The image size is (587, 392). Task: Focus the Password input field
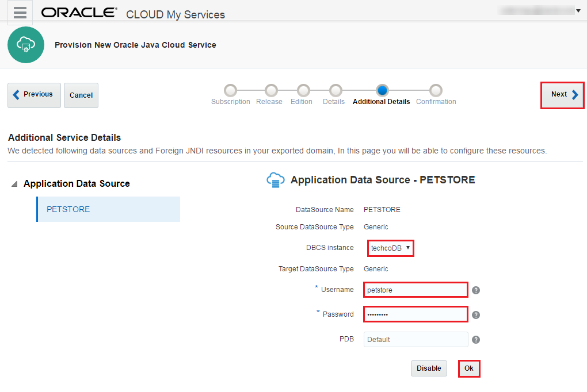point(416,314)
